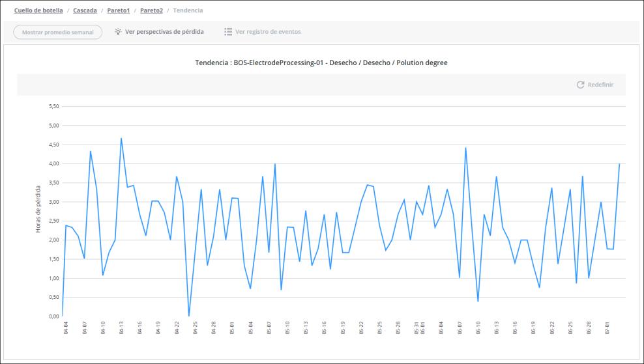This screenshot has height=364, width=644.
Task: Click the 4,00 y-axis value
Action: tap(54, 163)
